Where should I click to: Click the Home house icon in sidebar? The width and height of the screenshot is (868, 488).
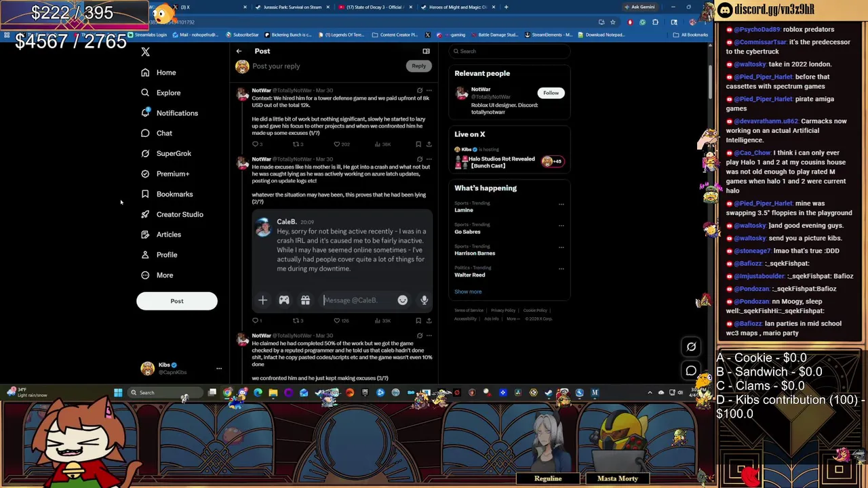145,73
